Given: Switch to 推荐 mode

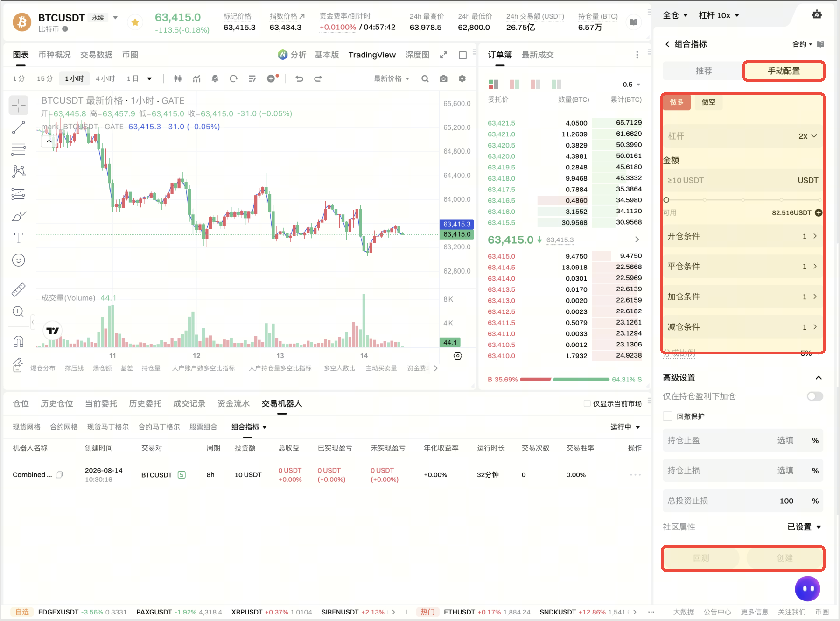Looking at the screenshot, I should coord(703,71).
